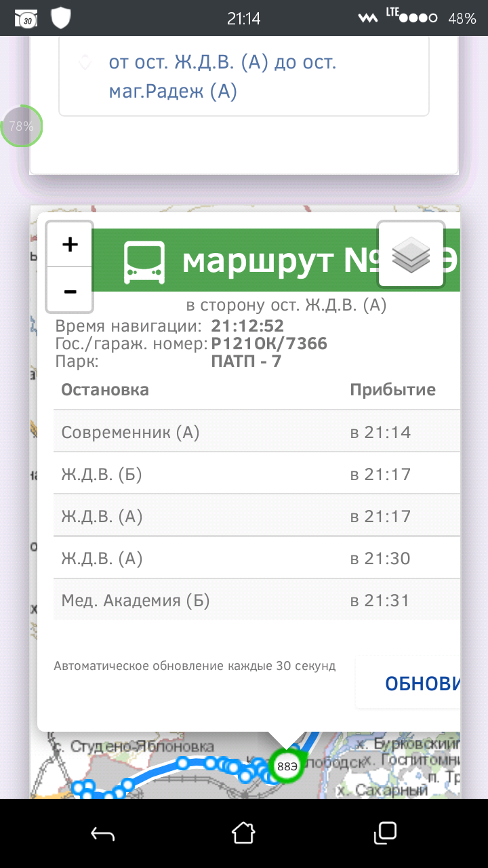Tap the 78% floating progress circle
488x868 pixels.
coord(21,126)
